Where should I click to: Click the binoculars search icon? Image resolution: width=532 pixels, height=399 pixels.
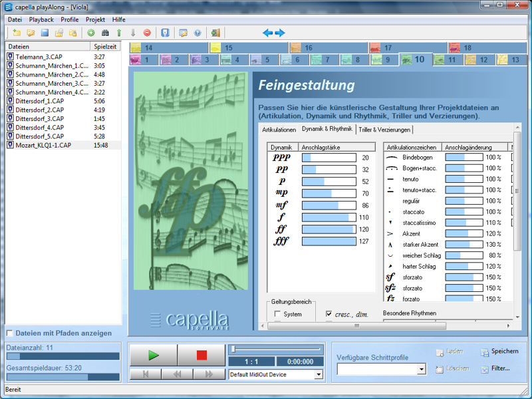pyautogui.click(x=105, y=33)
